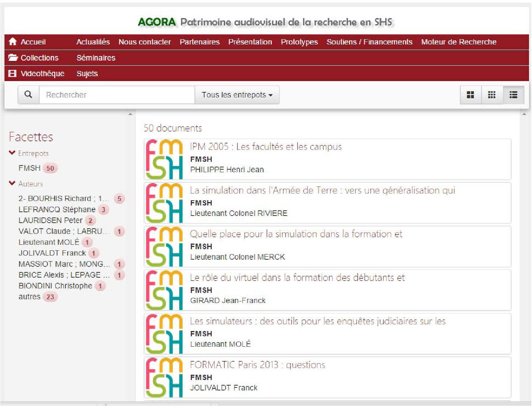532x408 pixels.
Task: Open Nous contacter page
Action: click(144, 42)
